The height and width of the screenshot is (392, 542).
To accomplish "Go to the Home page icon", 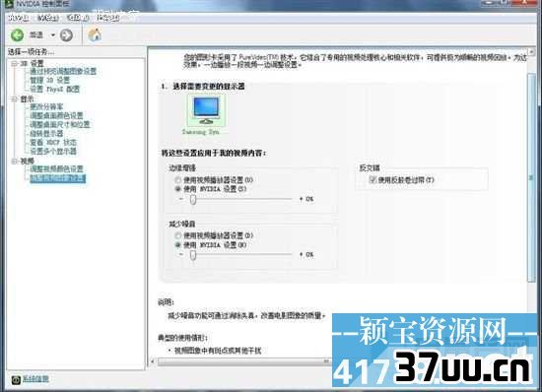I will pos(95,34).
